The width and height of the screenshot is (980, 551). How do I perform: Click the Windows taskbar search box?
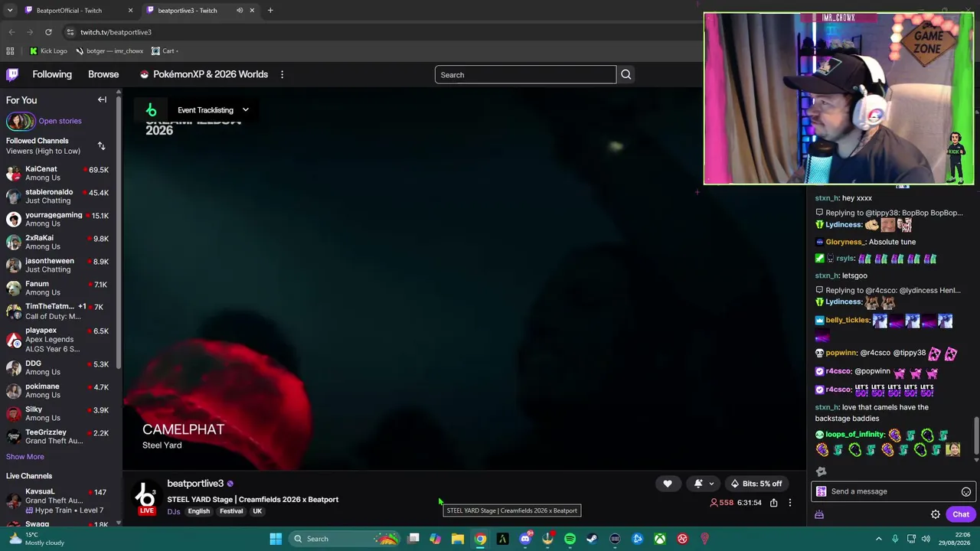click(x=345, y=539)
